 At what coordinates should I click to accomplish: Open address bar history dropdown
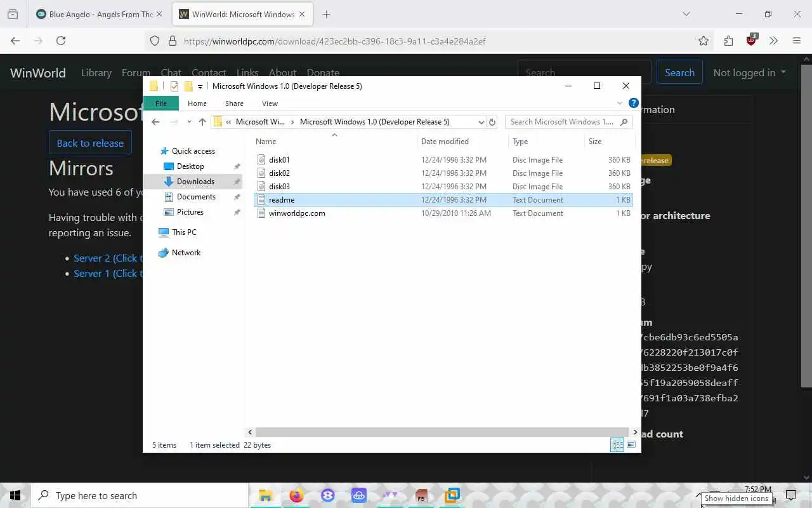[481, 122]
